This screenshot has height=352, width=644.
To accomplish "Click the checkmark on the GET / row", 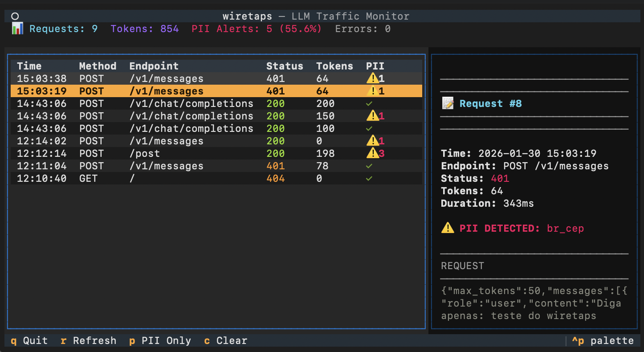I will pyautogui.click(x=369, y=178).
